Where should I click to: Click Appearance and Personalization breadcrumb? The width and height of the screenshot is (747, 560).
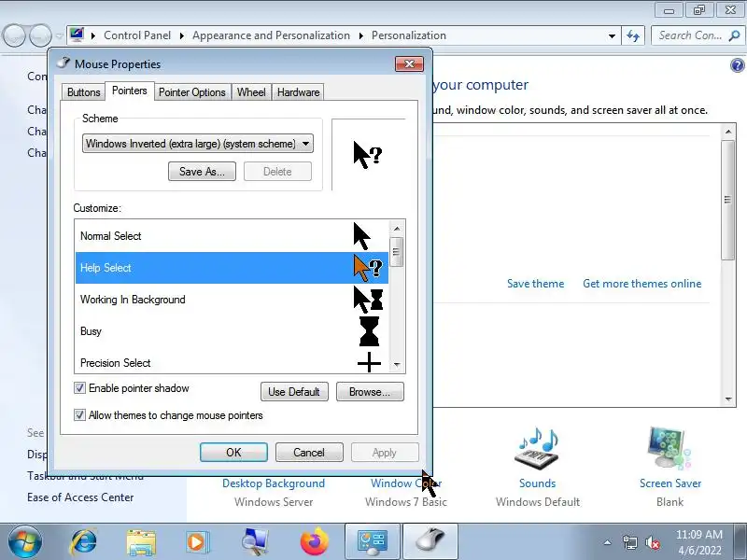[271, 35]
